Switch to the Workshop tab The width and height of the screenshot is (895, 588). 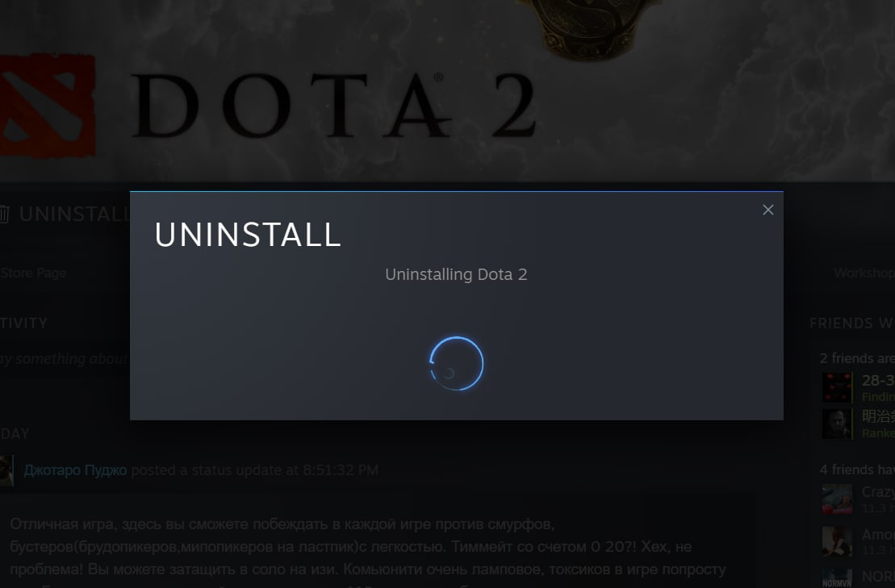[x=864, y=273]
